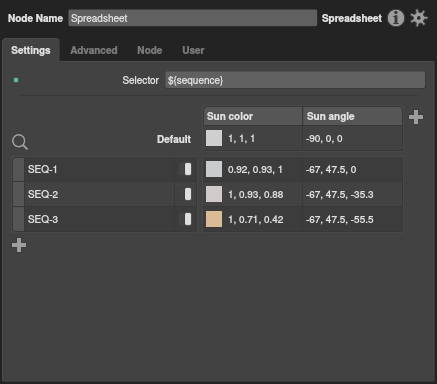This screenshot has width=437, height=384.
Task: Click the Sun color column header
Action: (253, 116)
